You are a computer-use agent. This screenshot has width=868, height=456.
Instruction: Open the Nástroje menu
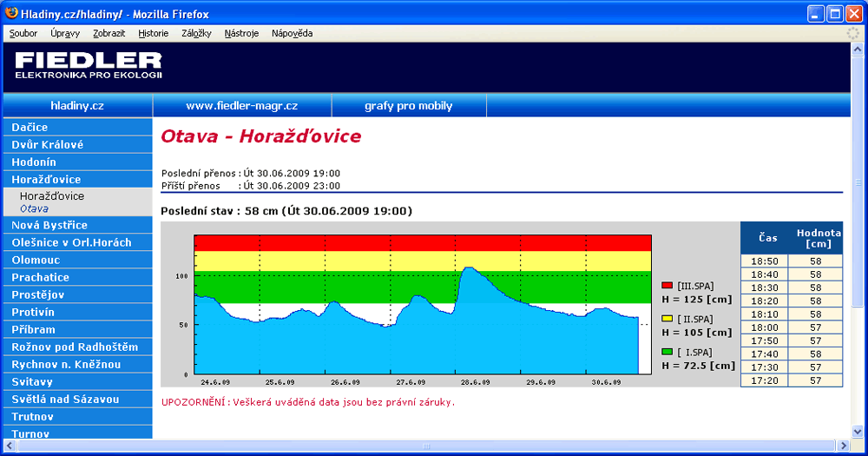coord(241,33)
